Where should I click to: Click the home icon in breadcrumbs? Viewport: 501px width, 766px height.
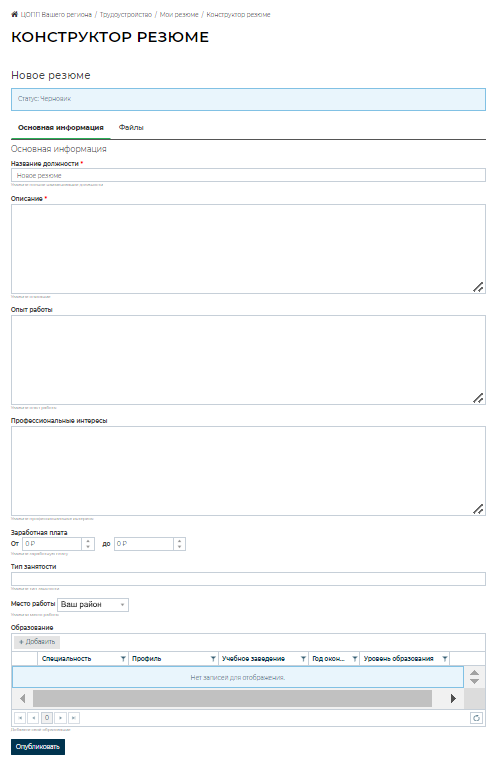pyautogui.click(x=15, y=15)
